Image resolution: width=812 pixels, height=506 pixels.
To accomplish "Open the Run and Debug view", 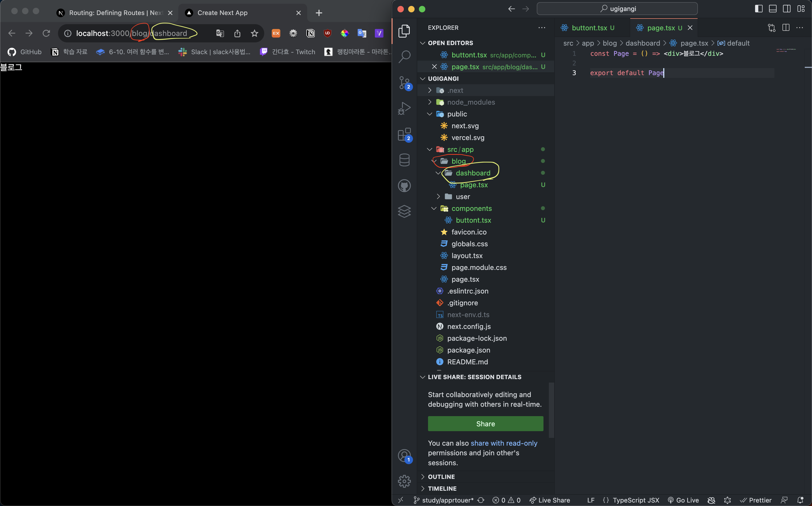I will pos(404,108).
